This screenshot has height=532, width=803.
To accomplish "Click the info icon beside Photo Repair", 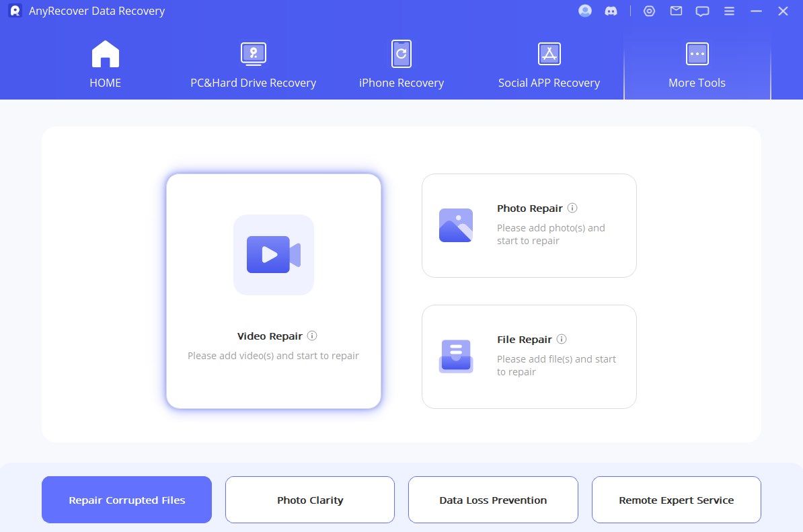I will coord(572,208).
